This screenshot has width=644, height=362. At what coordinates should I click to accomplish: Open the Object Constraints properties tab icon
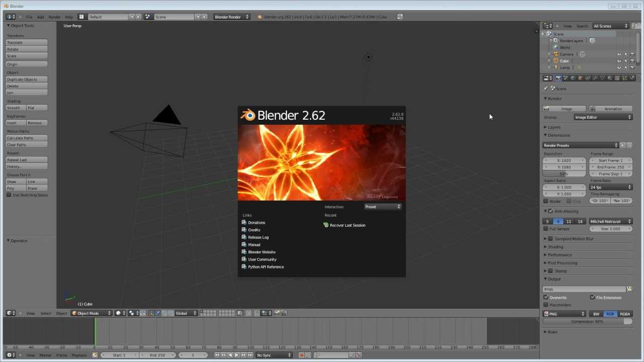[588, 78]
